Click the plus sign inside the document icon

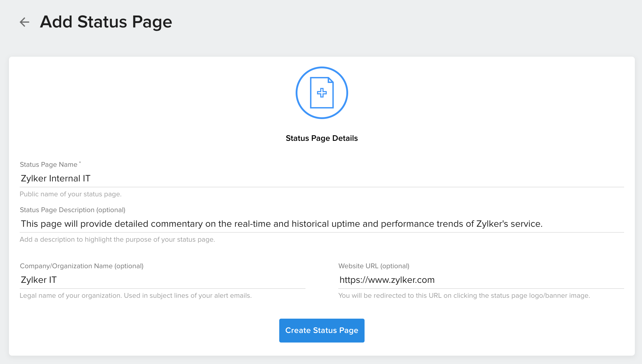[322, 93]
